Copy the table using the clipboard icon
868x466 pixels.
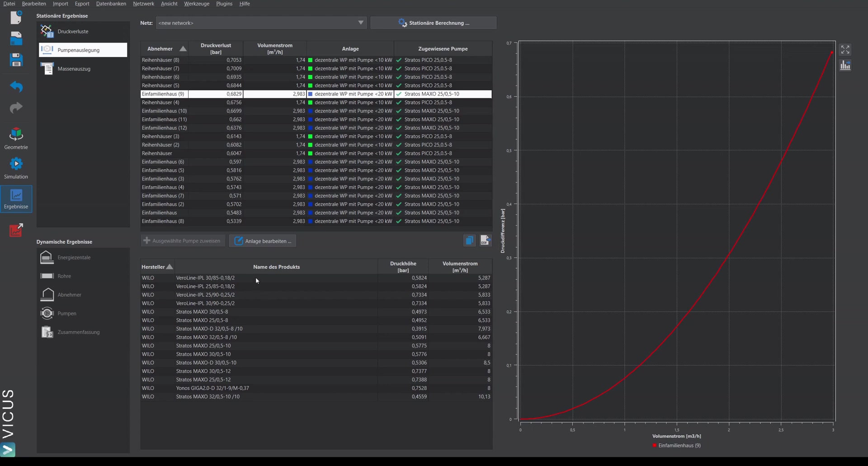click(x=470, y=241)
